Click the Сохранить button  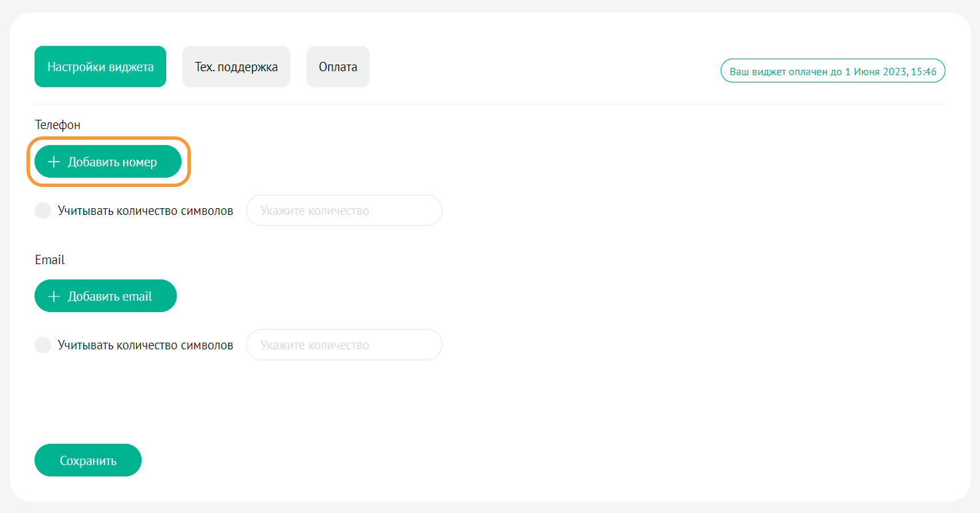(88, 460)
